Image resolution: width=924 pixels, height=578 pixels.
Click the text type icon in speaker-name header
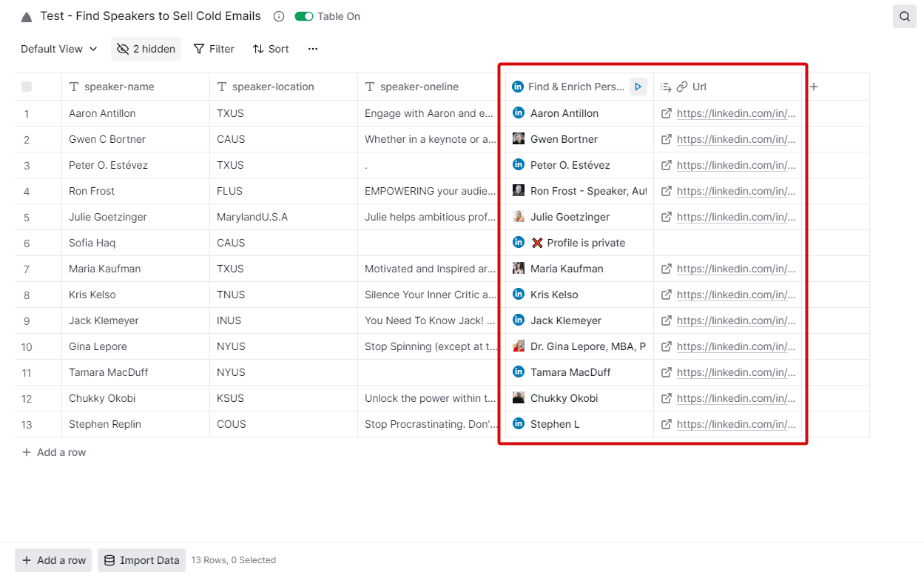coord(74,87)
